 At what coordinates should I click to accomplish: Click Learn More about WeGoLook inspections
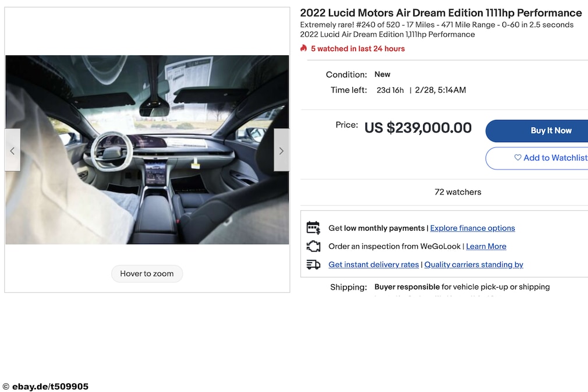[486, 246]
